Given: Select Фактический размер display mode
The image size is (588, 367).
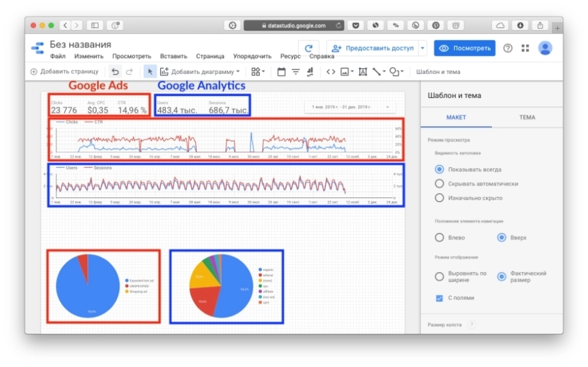Looking at the screenshot, I should coord(501,276).
